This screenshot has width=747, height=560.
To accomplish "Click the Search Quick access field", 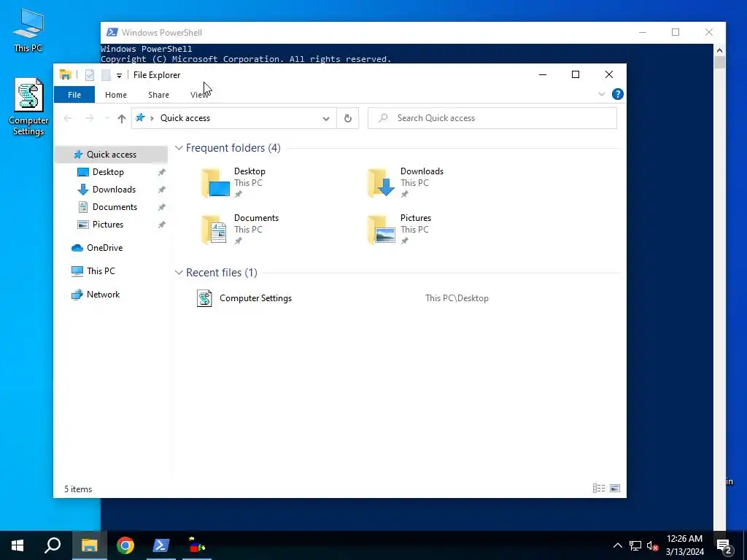I will 492,118.
